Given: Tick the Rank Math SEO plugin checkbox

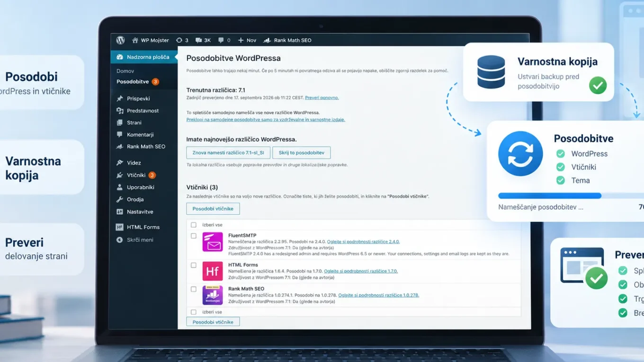Looking at the screenshot, I should tap(193, 289).
